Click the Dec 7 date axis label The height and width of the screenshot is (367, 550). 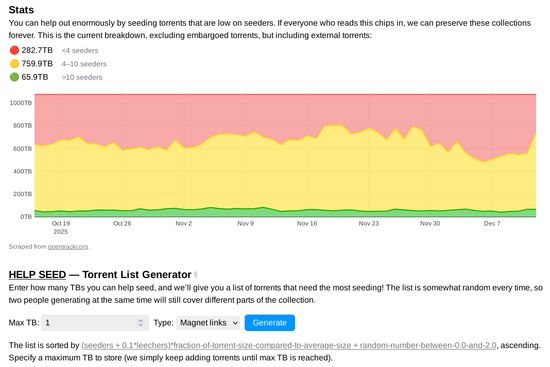pos(492,223)
